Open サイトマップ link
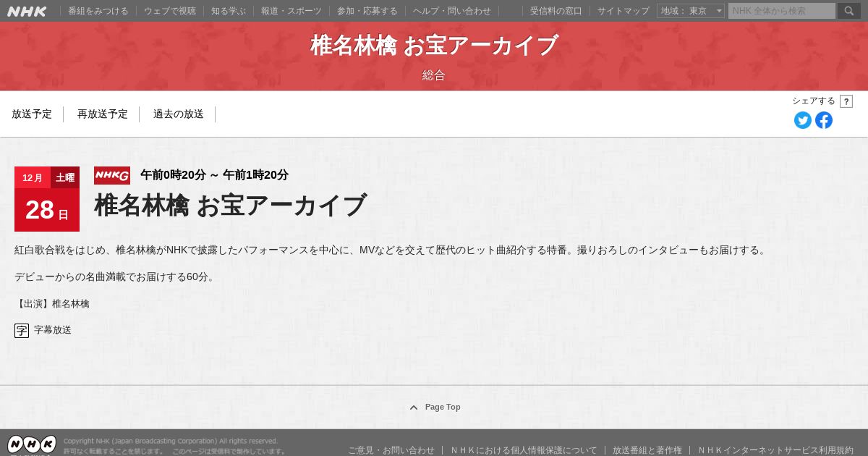The image size is (868, 456). [x=624, y=11]
